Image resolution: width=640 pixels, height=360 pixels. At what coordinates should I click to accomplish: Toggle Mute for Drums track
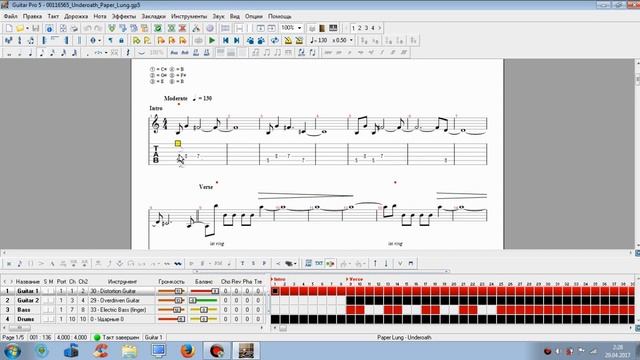click(51, 319)
